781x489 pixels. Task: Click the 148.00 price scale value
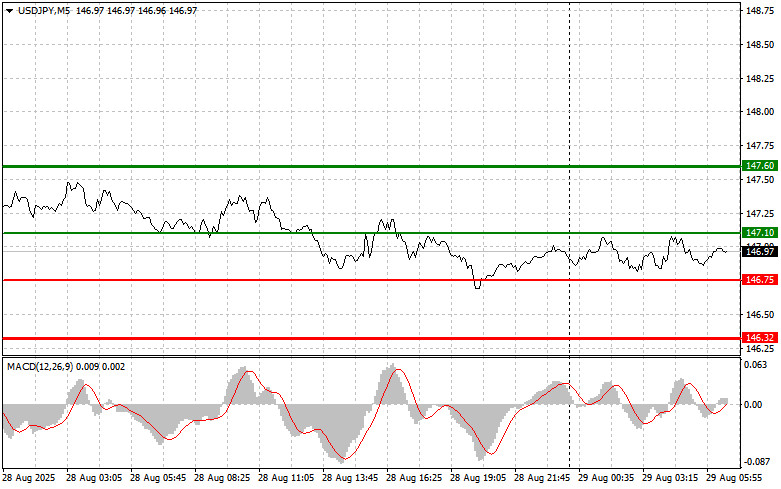[x=760, y=112]
